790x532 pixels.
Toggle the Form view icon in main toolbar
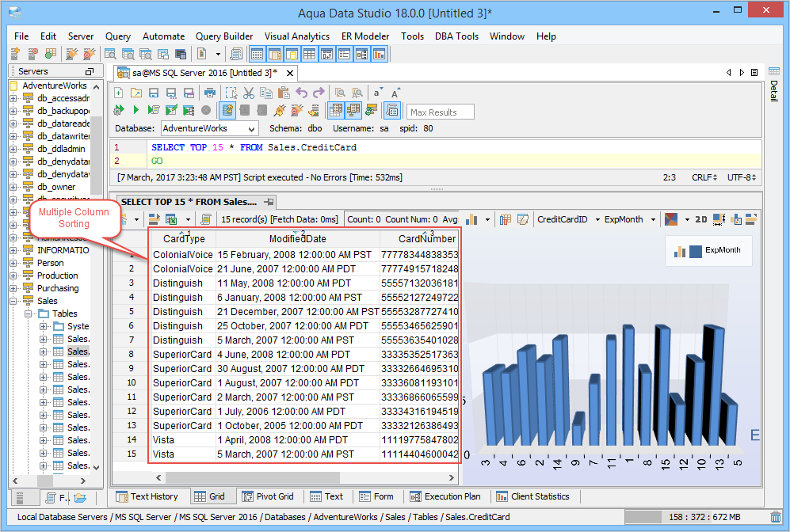click(344, 54)
